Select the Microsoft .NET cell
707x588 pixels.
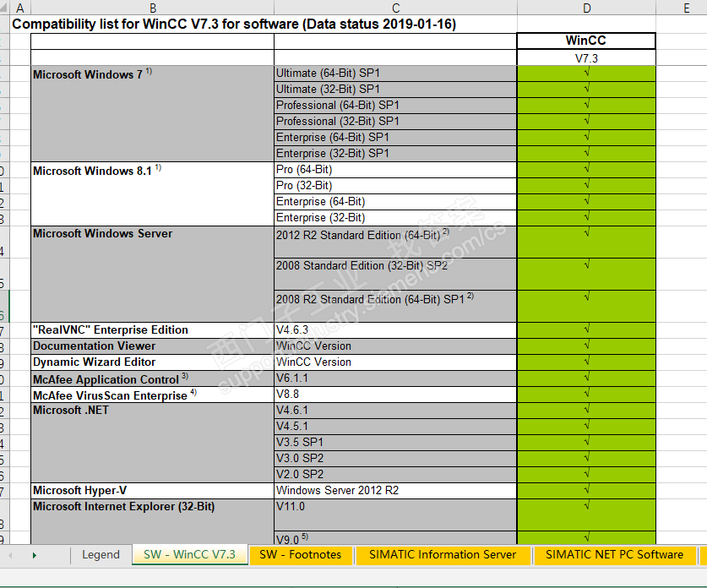coord(152,443)
